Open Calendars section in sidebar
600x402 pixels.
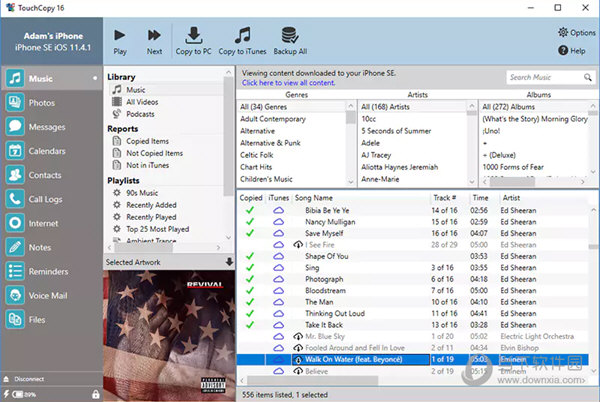52,151
